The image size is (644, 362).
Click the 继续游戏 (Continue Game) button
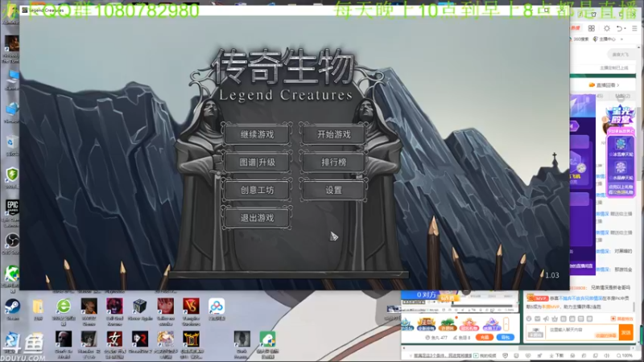[257, 134]
